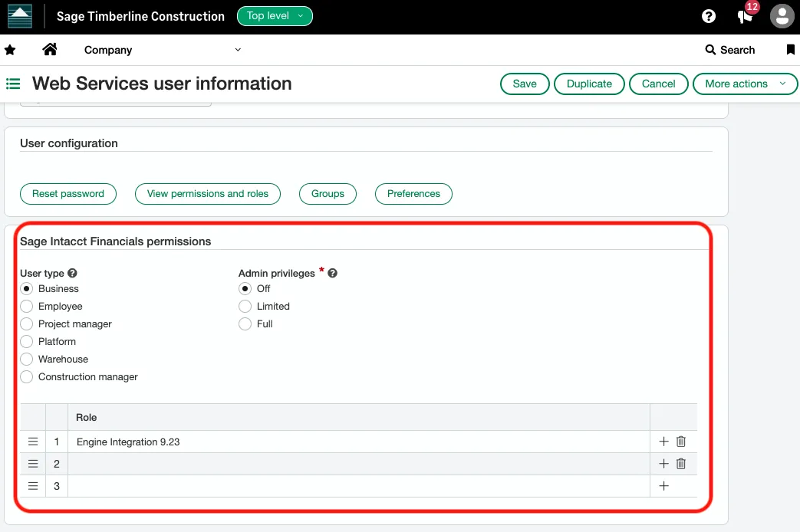Screen dimensions: 800x532
Task: Open the Groups button
Action: tap(328, 194)
